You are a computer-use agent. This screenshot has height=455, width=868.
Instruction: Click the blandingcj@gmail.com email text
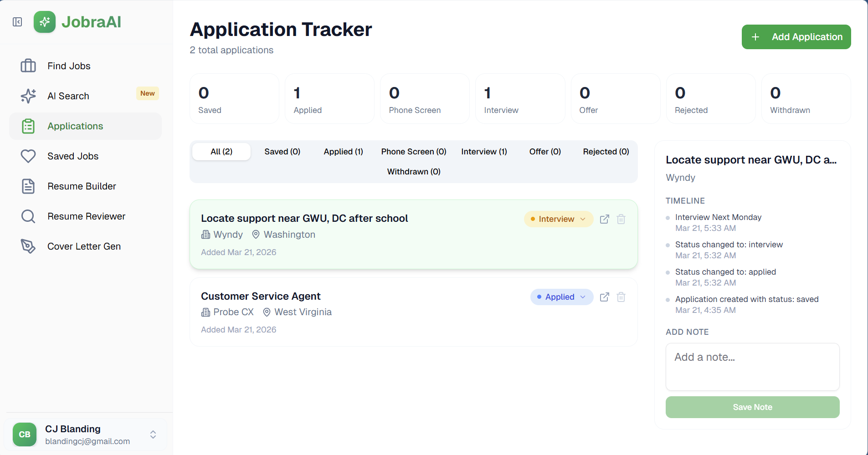click(x=87, y=441)
